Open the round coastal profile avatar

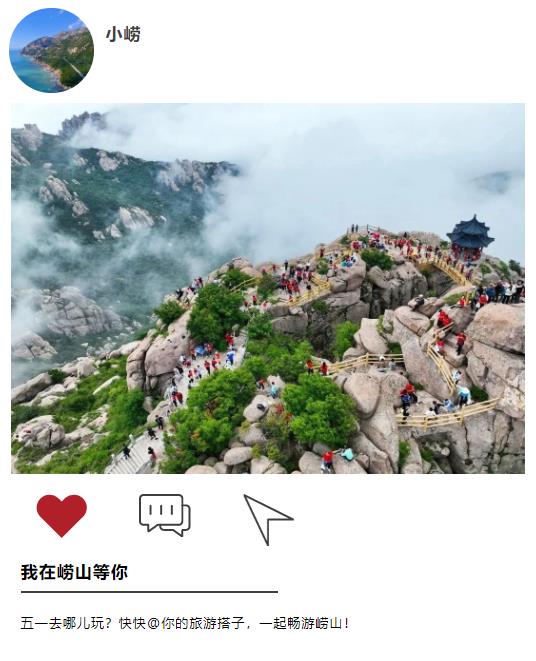51,50
